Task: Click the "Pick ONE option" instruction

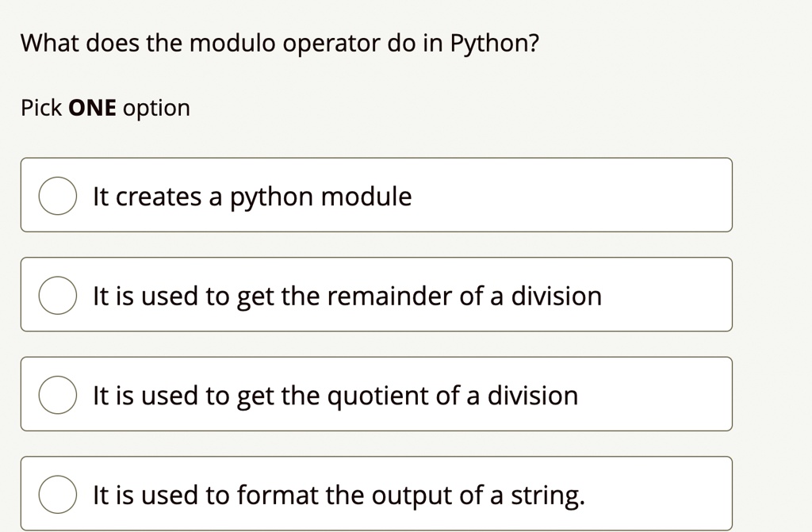Action: (105, 108)
